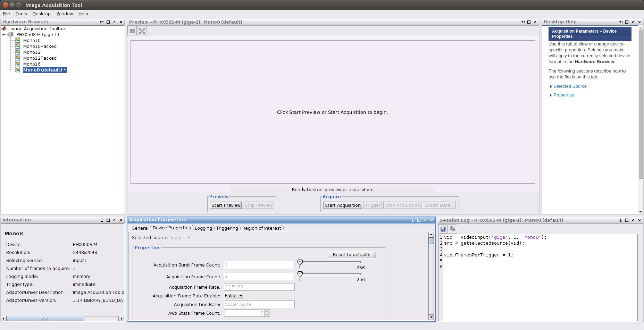Maximize the Acquisition Parameters panel
Screen dimensions: 644x330
418,220
